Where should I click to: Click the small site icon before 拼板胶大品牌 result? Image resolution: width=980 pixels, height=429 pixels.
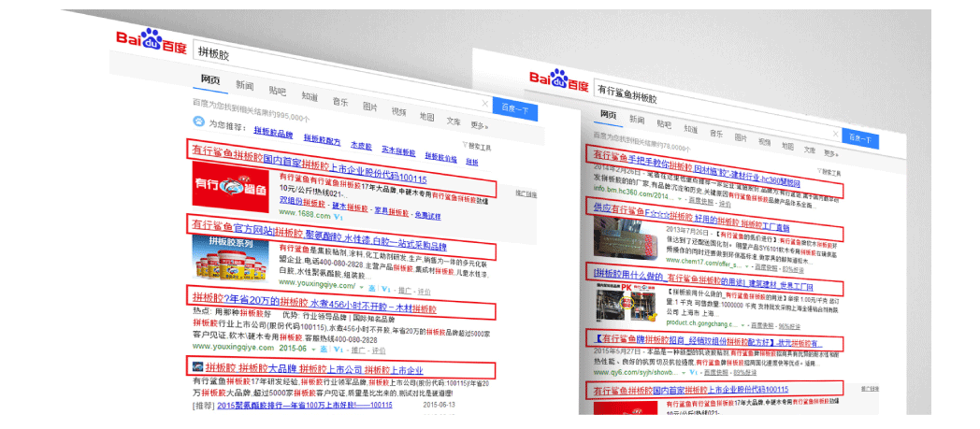(197, 365)
